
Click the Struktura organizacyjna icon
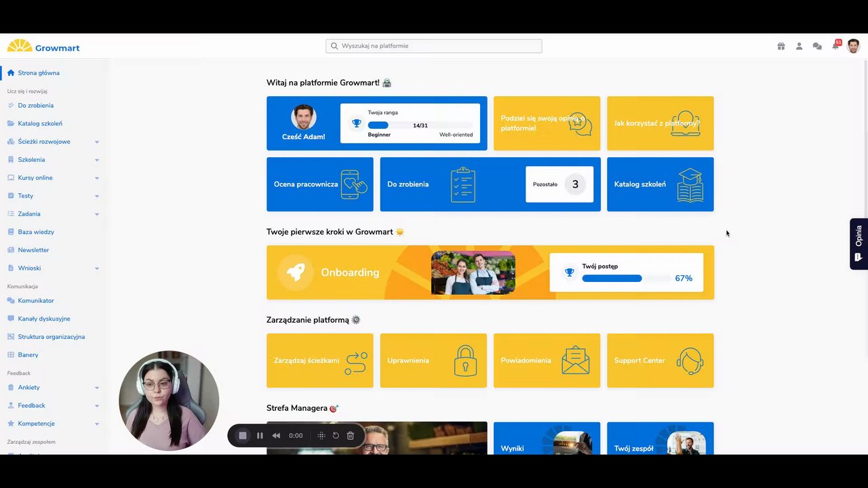point(11,337)
